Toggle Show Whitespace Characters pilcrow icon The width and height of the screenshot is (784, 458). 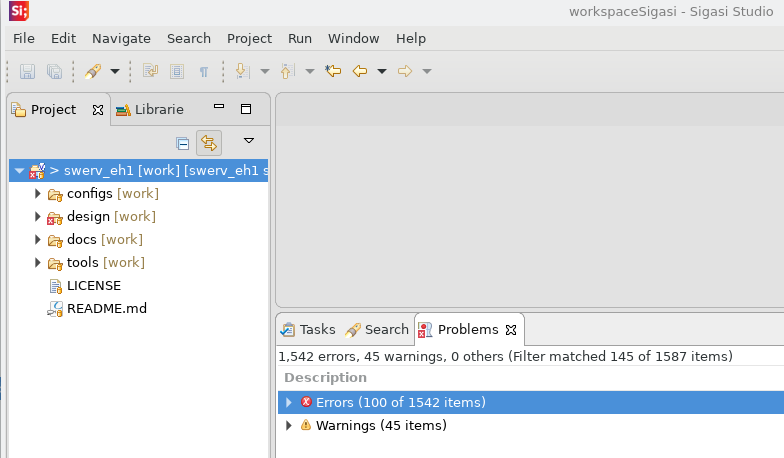click(204, 72)
